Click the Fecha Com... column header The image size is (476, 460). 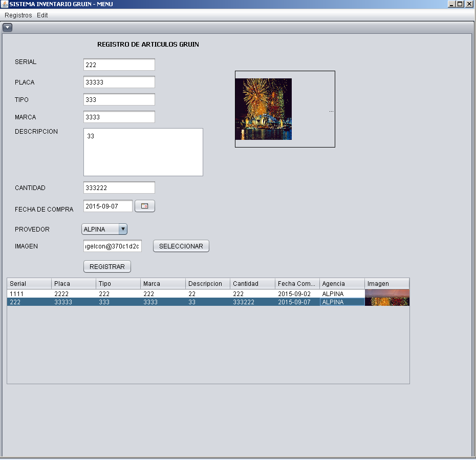tap(297, 283)
